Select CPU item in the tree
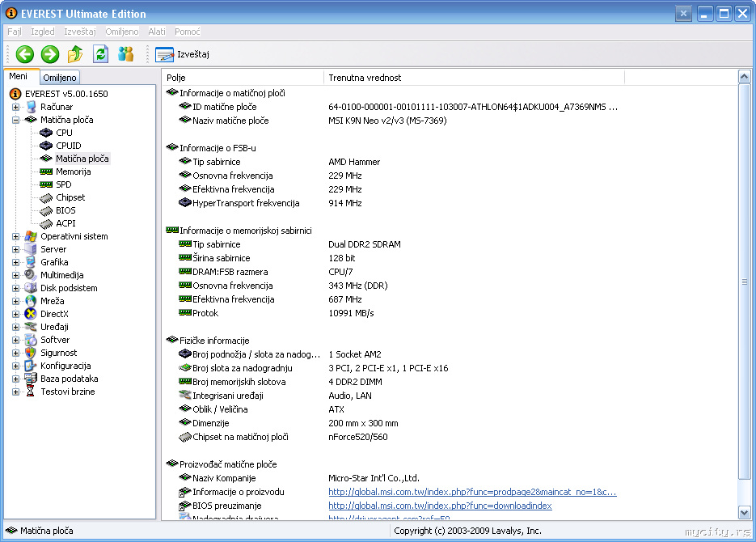Image resolution: width=756 pixels, height=542 pixels. pos(64,133)
